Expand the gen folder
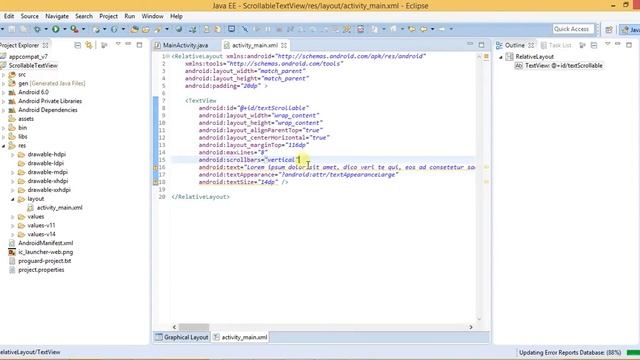640x360 pixels. (x=3, y=84)
